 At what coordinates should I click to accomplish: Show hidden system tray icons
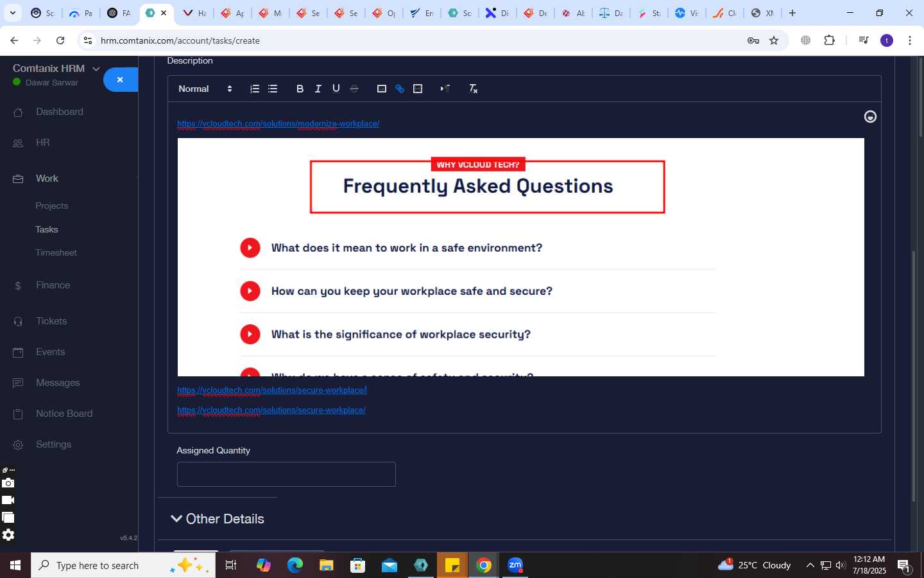pos(810,565)
